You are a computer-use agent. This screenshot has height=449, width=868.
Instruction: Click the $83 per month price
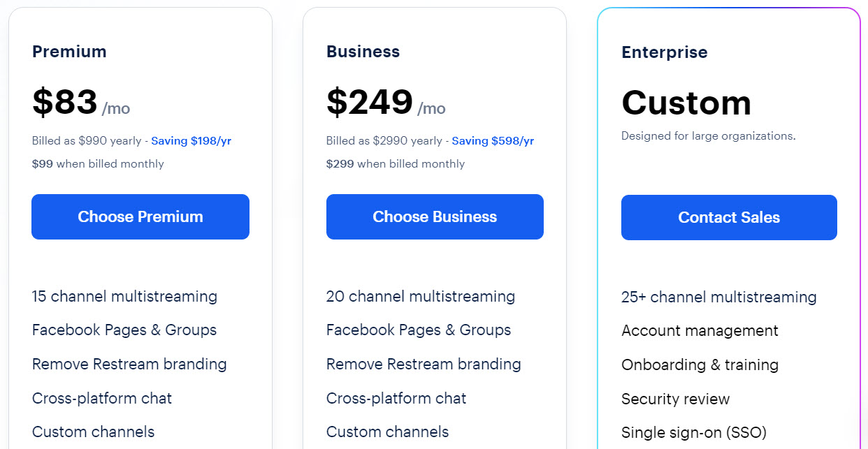coord(81,103)
